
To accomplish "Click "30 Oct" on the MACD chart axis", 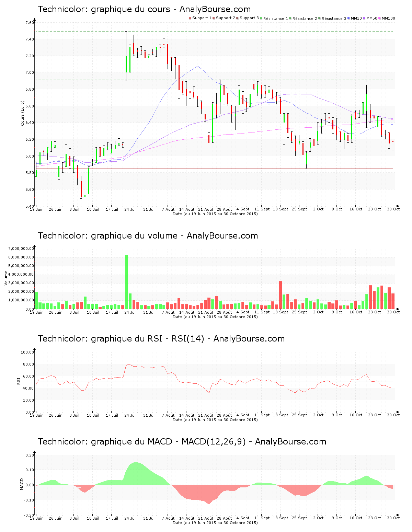I will coord(393,518).
